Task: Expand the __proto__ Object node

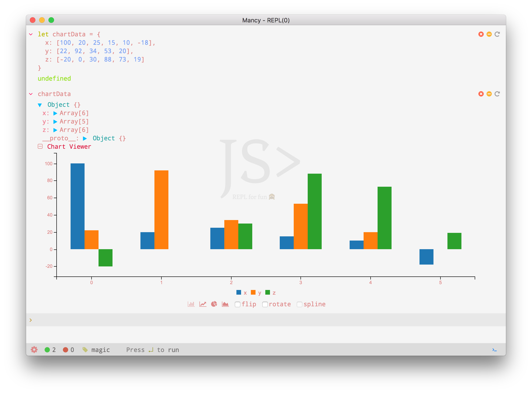Action: (x=85, y=138)
